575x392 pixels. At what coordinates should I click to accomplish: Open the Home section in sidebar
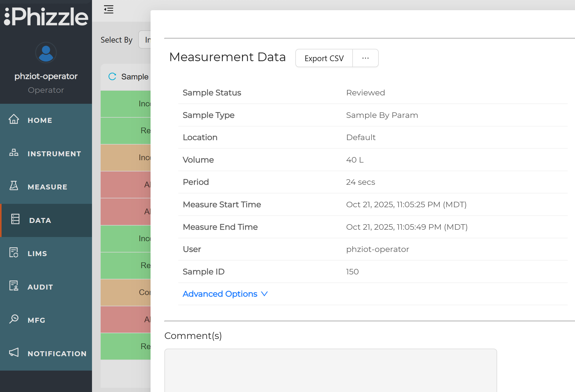(x=39, y=120)
